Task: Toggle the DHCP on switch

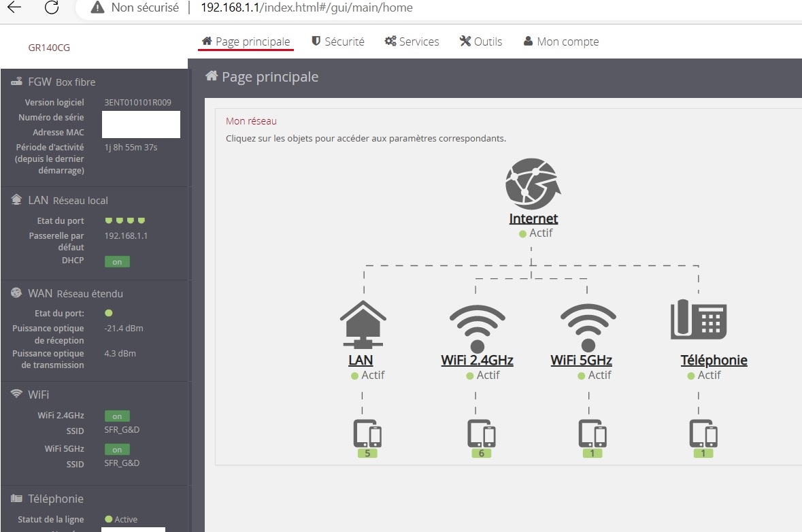Action: pyautogui.click(x=116, y=261)
